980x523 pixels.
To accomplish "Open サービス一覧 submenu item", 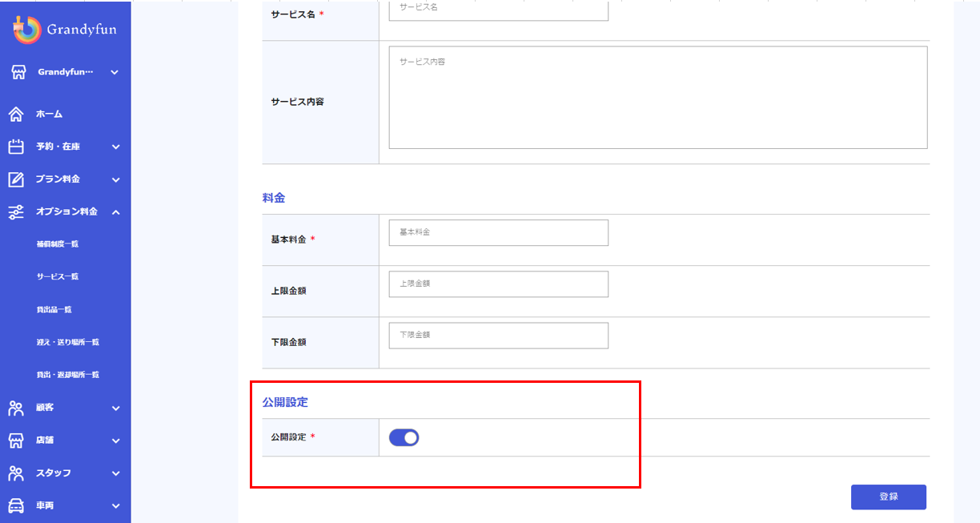I will click(58, 276).
